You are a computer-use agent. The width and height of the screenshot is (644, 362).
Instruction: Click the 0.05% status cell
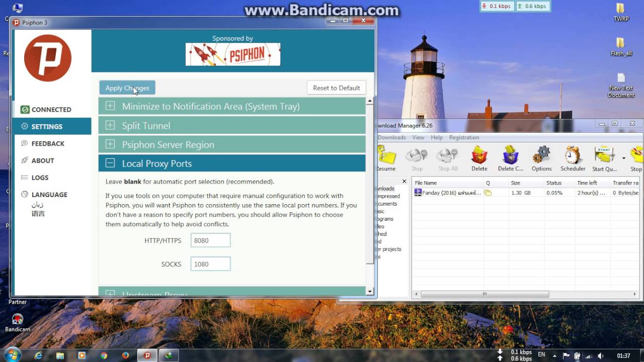point(554,193)
